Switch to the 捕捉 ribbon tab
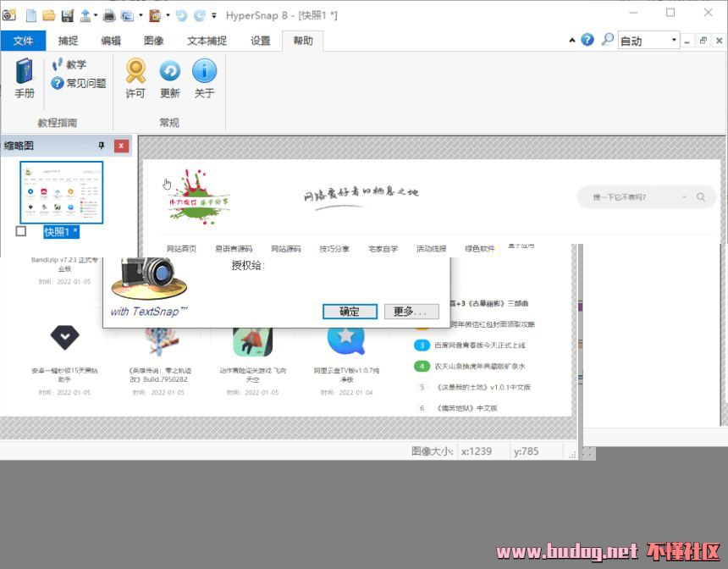The height and width of the screenshot is (569, 728). (68, 41)
